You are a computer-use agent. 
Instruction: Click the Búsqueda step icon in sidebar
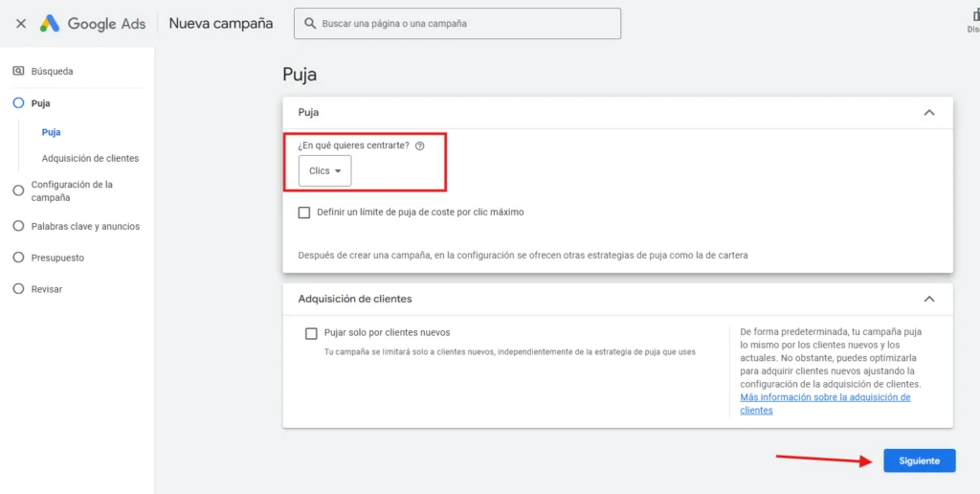point(18,71)
